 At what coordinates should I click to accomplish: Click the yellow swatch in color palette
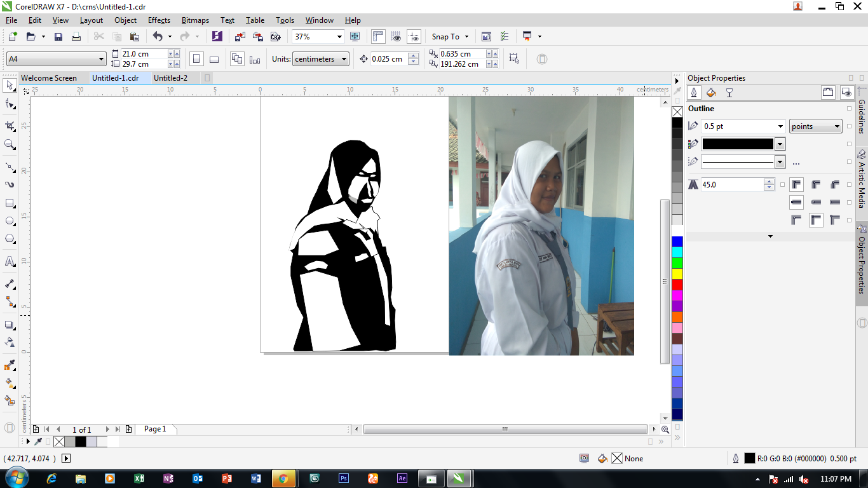[x=677, y=274]
